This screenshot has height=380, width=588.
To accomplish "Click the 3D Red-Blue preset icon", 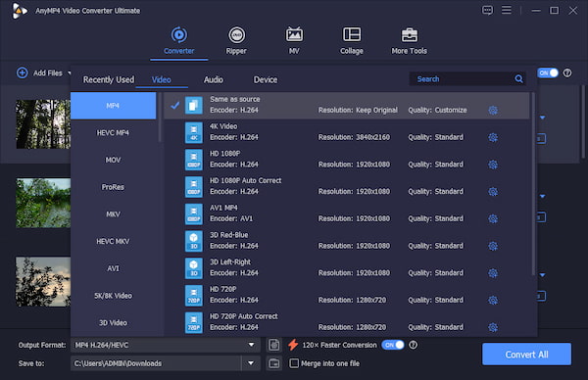I will point(194,241).
